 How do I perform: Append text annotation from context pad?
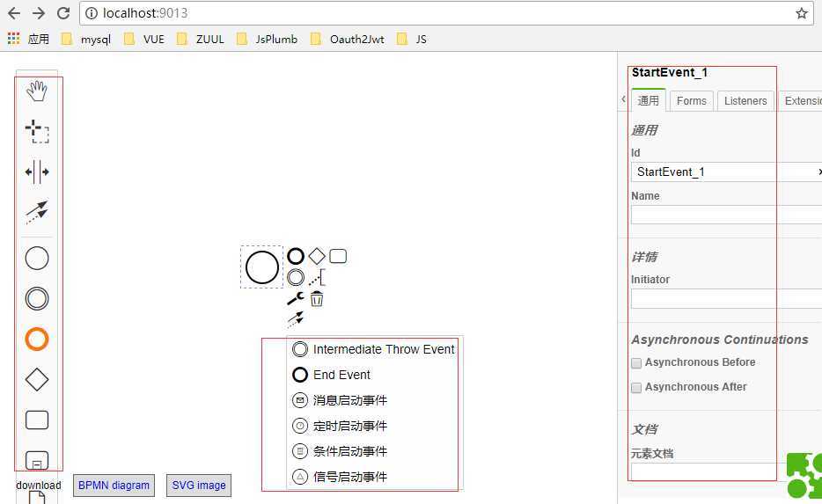tap(317, 277)
